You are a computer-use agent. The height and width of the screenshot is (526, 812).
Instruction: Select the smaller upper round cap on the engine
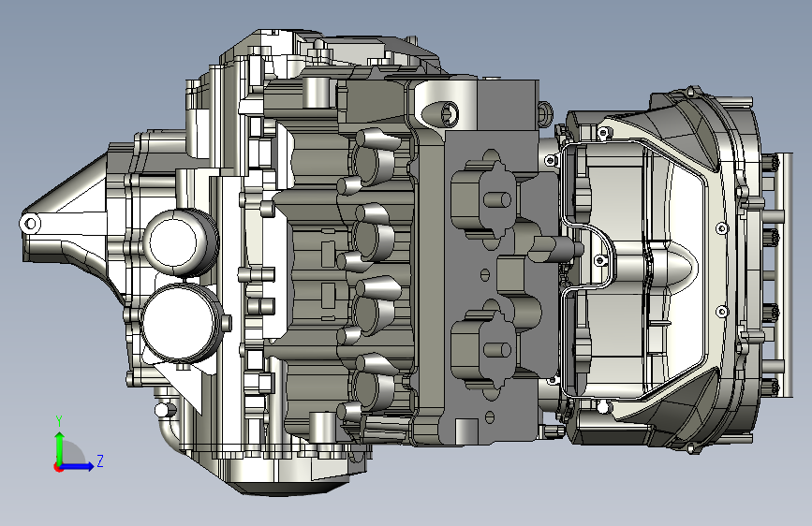(x=179, y=241)
